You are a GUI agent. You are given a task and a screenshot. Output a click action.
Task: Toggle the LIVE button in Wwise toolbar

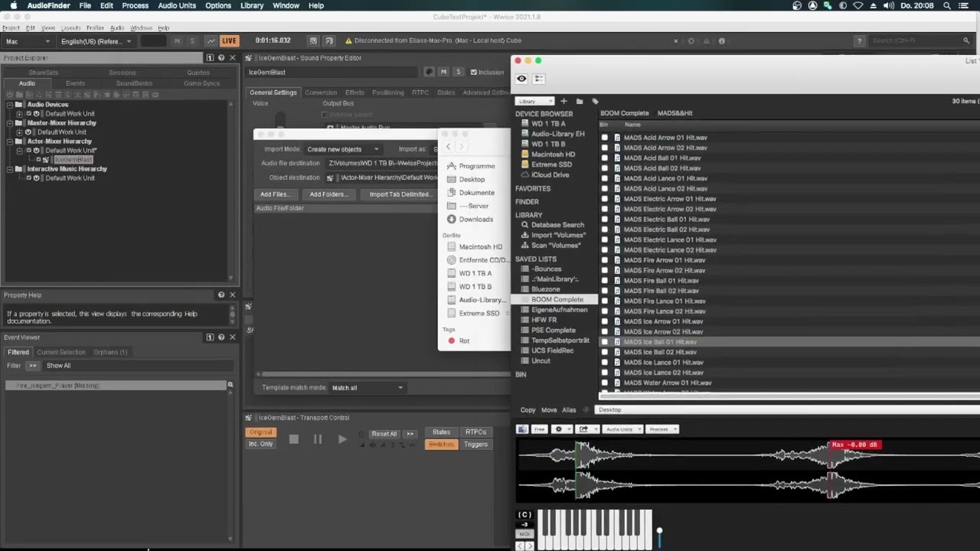[x=229, y=41]
